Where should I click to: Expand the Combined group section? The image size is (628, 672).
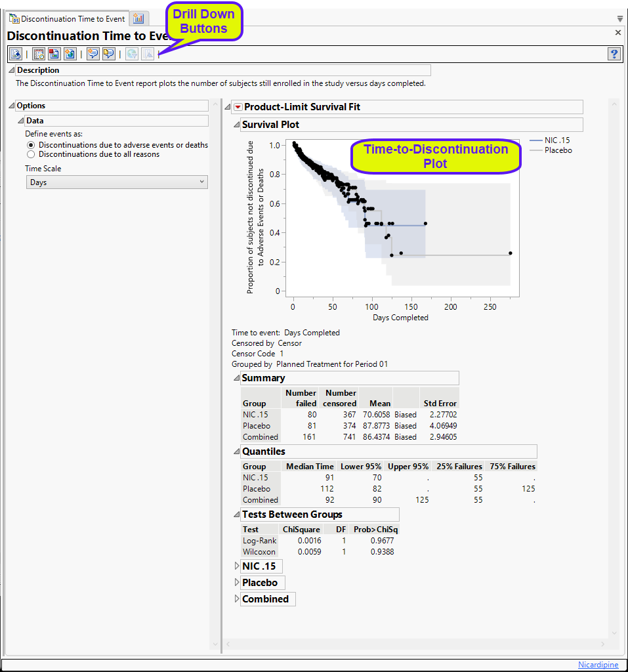(x=237, y=598)
